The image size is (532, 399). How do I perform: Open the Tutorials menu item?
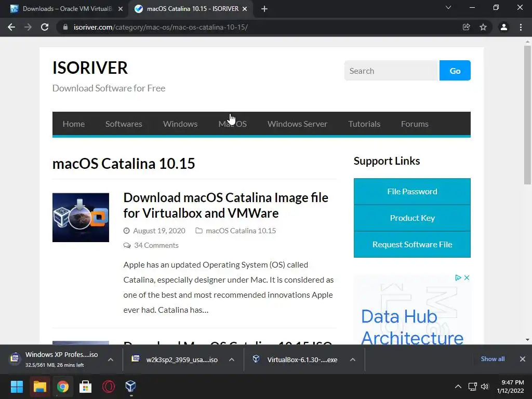point(364,124)
